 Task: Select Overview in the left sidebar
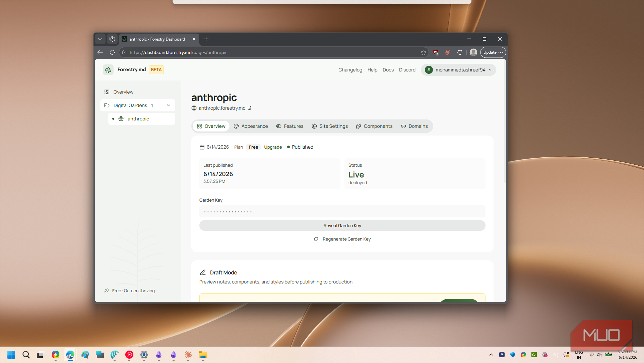138,92
